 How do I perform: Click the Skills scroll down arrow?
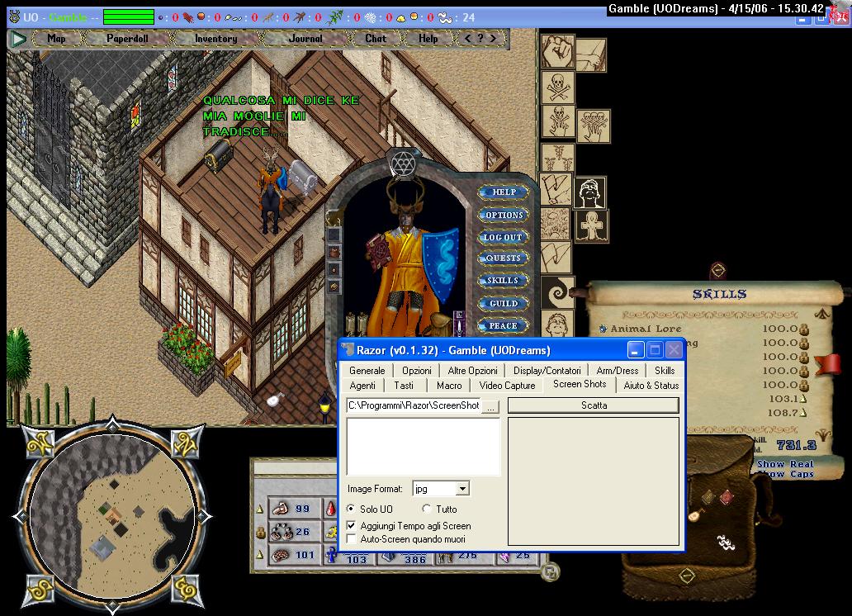pyautogui.click(x=824, y=435)
